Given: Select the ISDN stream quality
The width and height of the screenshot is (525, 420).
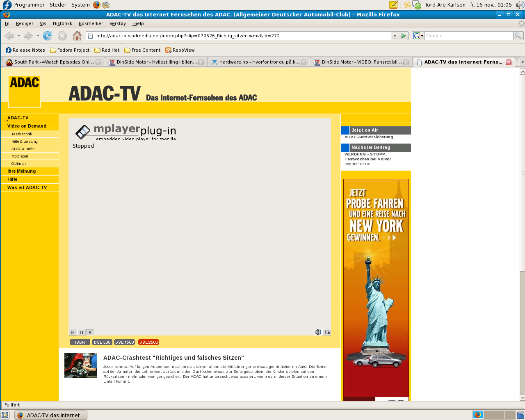Looking at the screenshot, I should coord(80,342).
